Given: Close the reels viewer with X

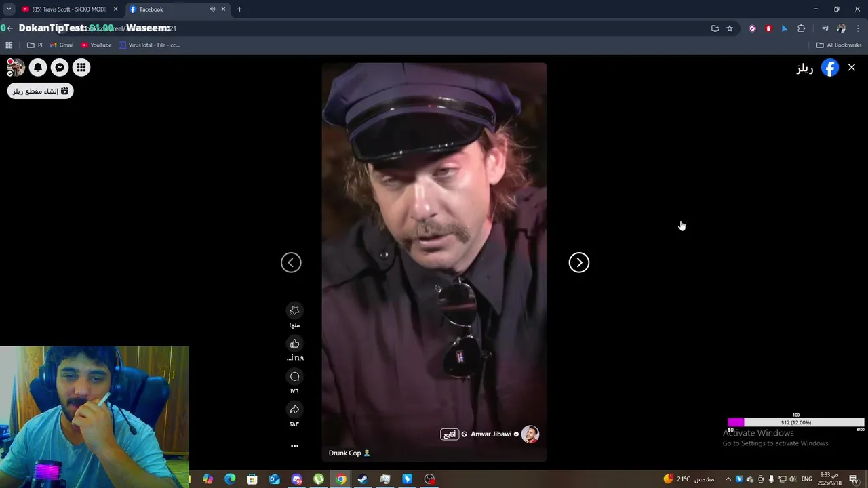Looking at the screenshot, I should click(852, 67).
